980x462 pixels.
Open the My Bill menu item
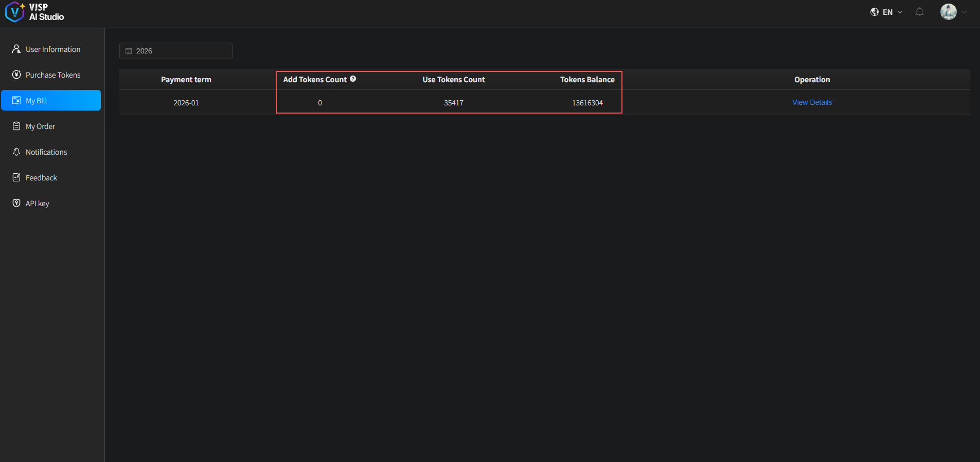click(x=51, y=100)
